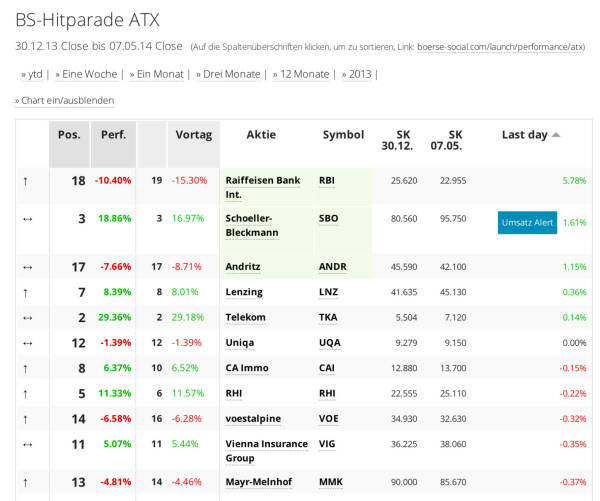This screenshot has width=600, height=501.
Task: Click the up arrow icon in voestalpine row
Action: [26, 420]
